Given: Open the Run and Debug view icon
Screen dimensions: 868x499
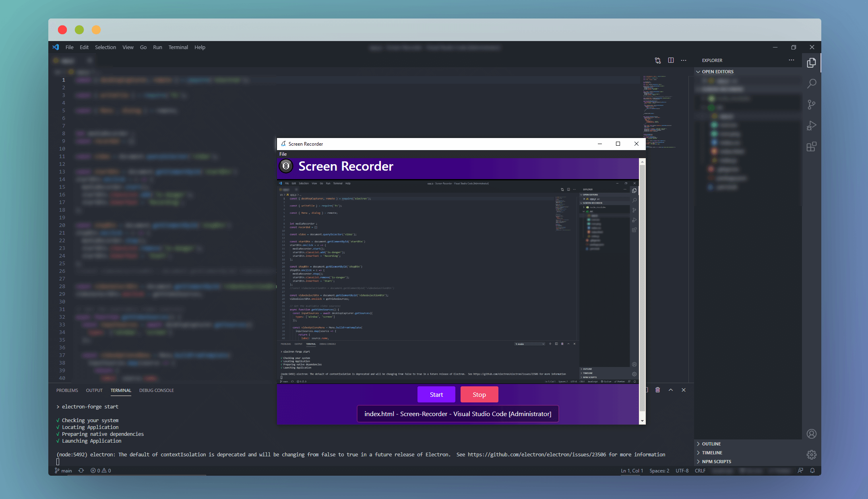Looking at the screenshot, I should coord(812,126).
